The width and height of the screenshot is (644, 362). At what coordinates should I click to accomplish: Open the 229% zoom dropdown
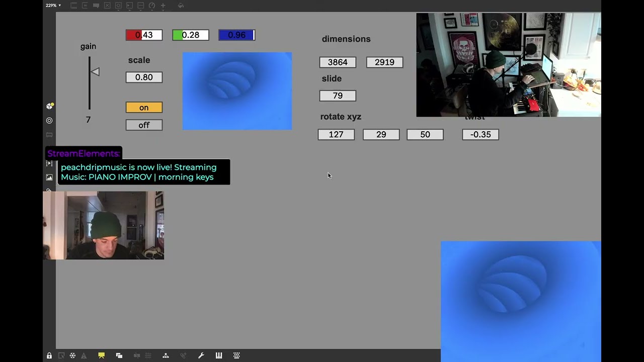[x=53, y=6]
